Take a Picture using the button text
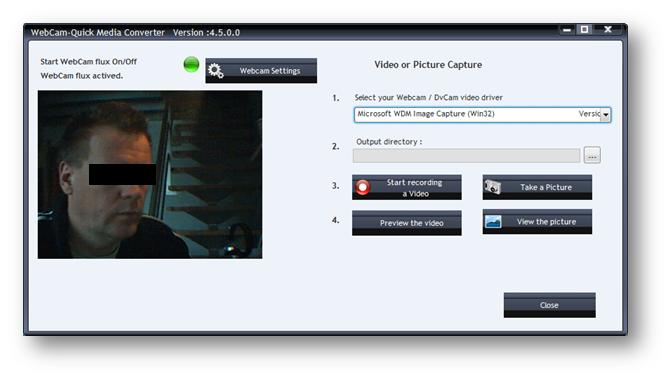Viewport: 672px width, 379px height. (x=546, y=187)
